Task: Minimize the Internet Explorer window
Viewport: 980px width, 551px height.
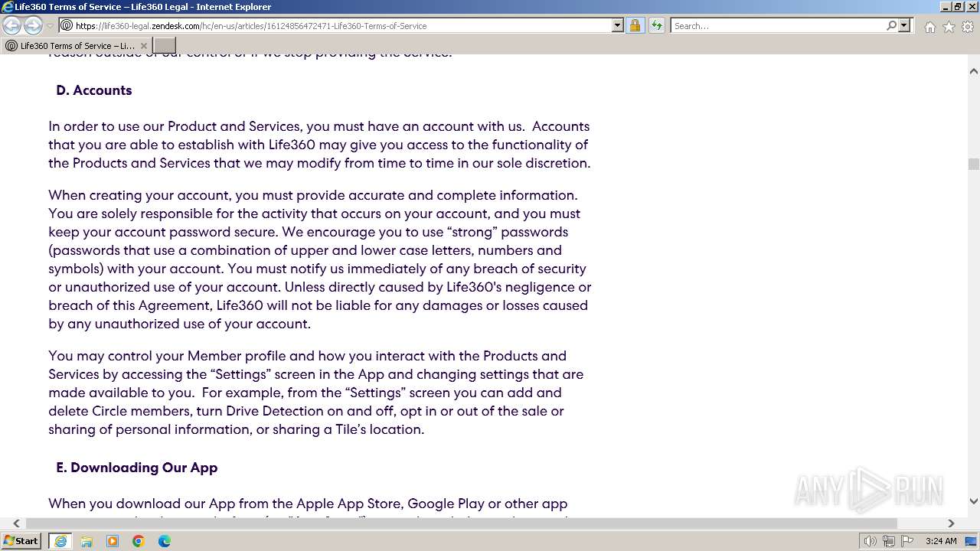Action: [945, 7]
